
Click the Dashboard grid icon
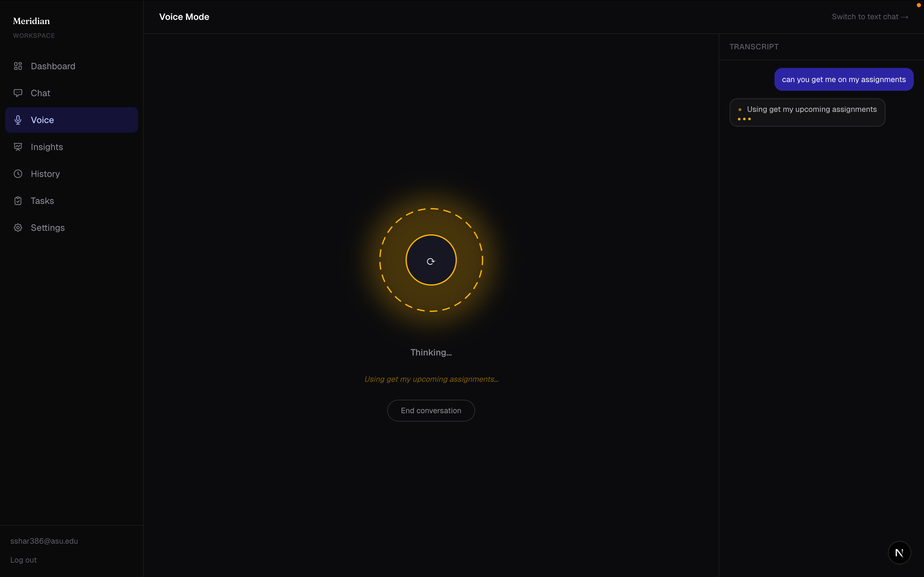click(18, 66)
